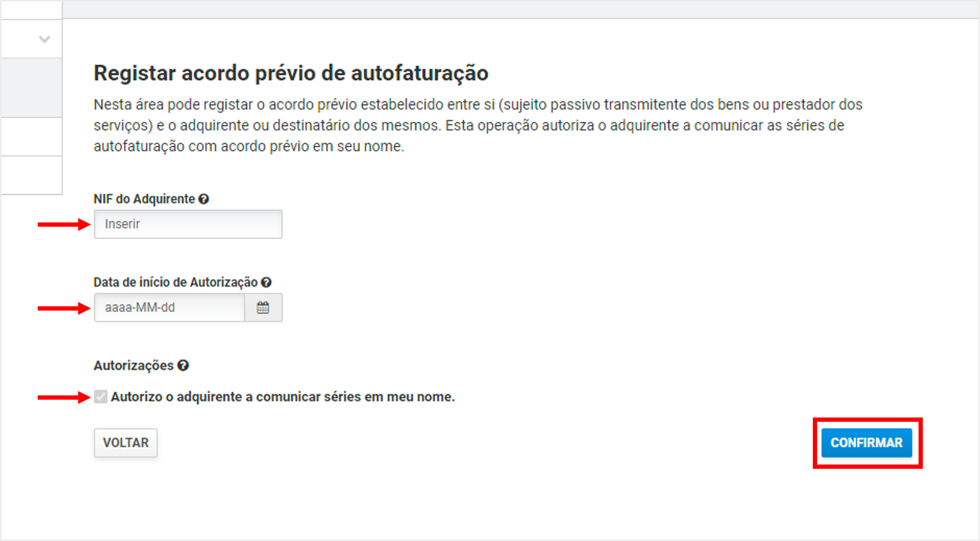Image resolution: width=980 pixels, height=541 pixels.
Task: Click the 'Data de início de Autorização' label
Action: pyautogui.click(x=175, y=282)
